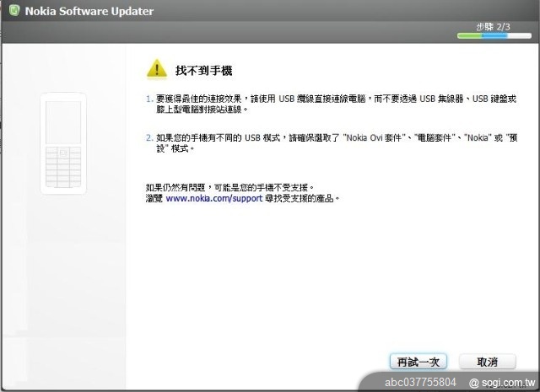Click the yellow warning triangle icon
The height and width of the screenshot is (392, 540).
point(157,69)
